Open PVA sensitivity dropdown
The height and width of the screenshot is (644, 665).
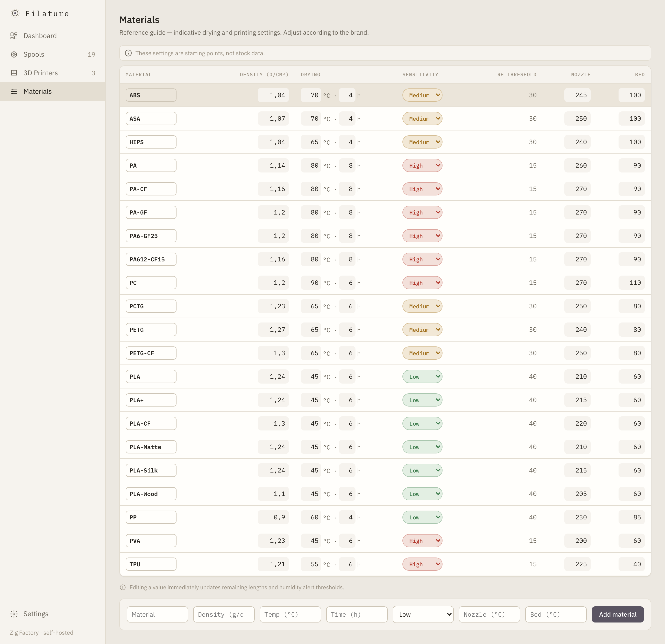pyautogui.click(x=422, y=541)
